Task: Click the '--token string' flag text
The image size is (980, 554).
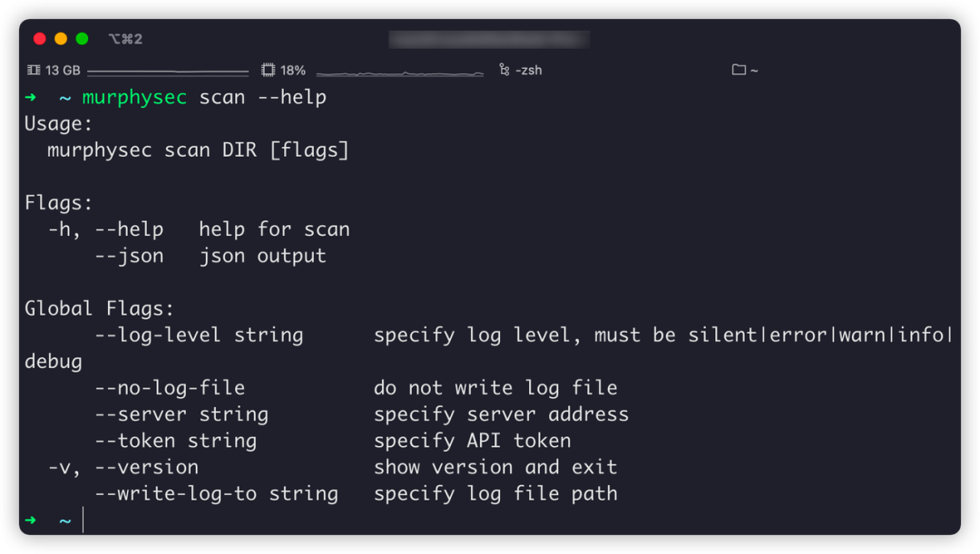Action: (x=175, y=441)
